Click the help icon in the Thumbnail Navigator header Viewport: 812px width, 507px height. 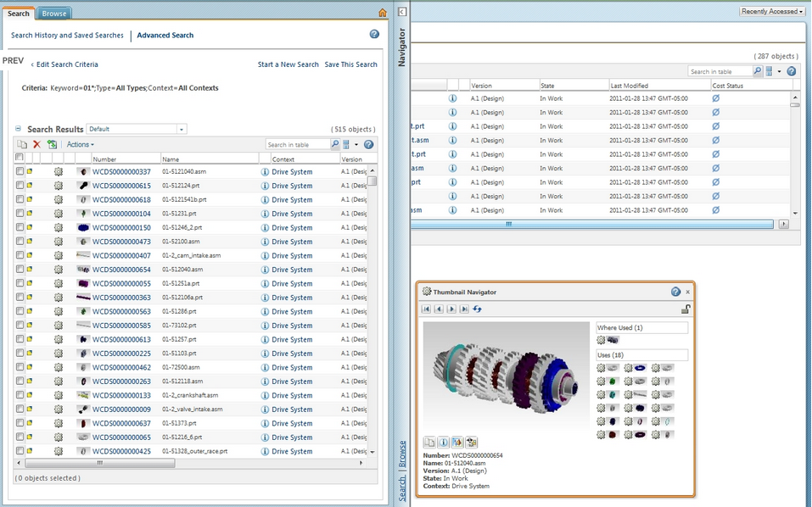click(x=676, y=292)
